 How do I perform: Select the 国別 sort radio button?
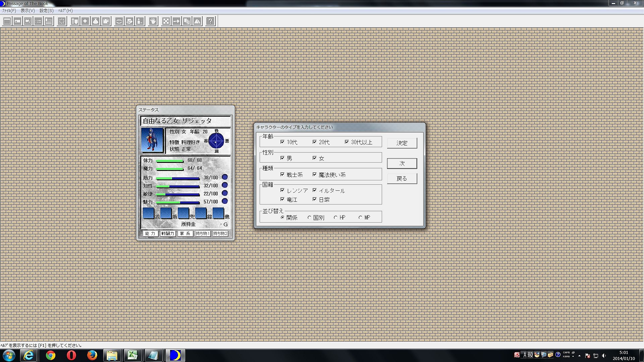309,218
